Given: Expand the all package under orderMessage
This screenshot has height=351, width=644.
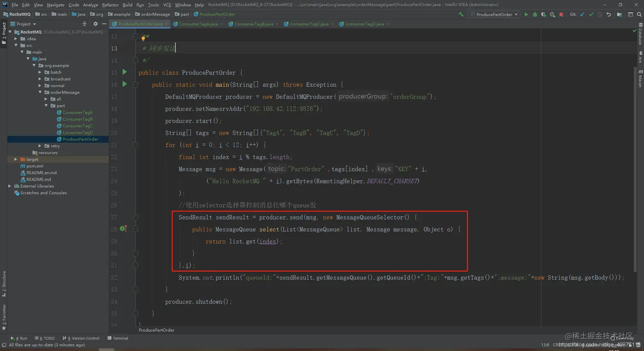Looking at the screenshot, I should tap(46, 99).
